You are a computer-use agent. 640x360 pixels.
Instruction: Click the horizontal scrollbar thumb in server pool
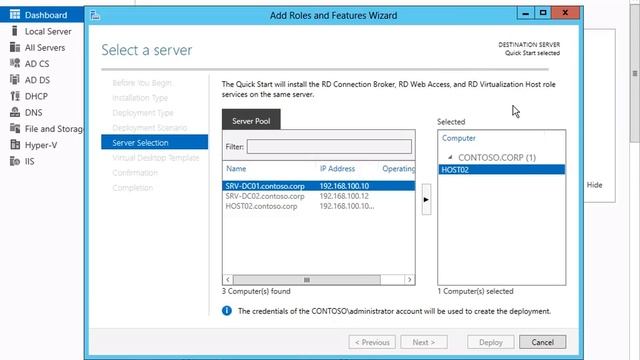[307, 280]
